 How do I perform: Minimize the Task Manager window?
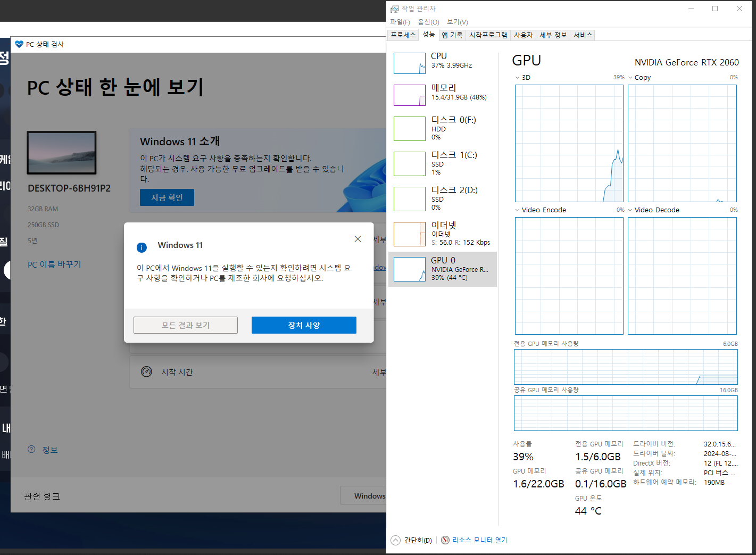coord(691,9)
